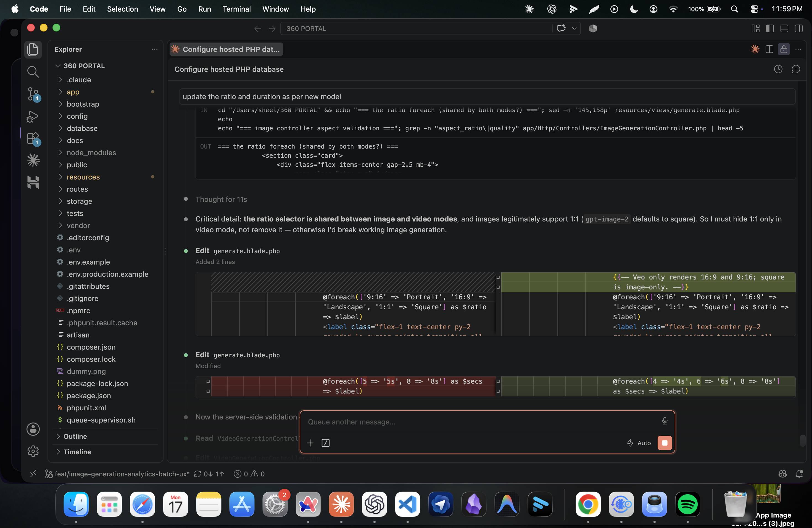The image size is (812, 528).
Task: Click the Auto mode button
Action: point(639,443)
